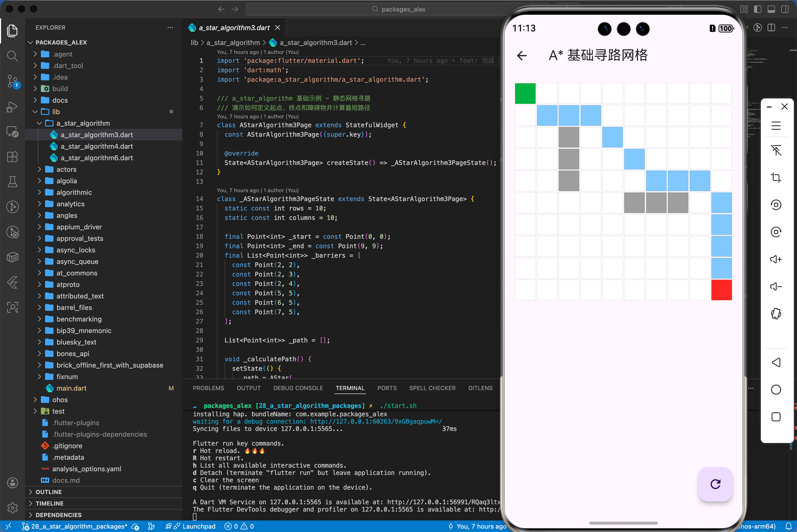Toggle the secondary side bar layout
The image size is (797, 532).
pos(785,9)
